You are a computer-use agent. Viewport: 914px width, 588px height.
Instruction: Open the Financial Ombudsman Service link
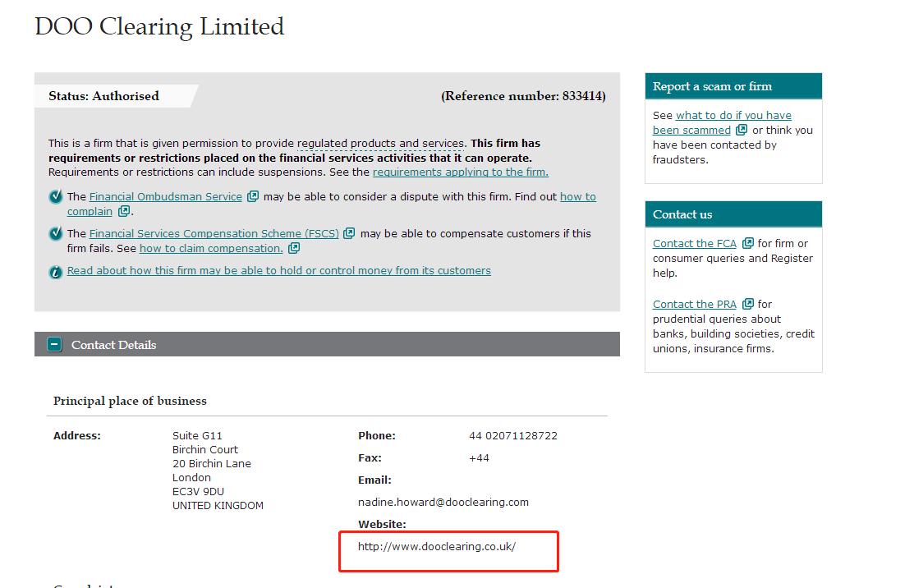165,197
